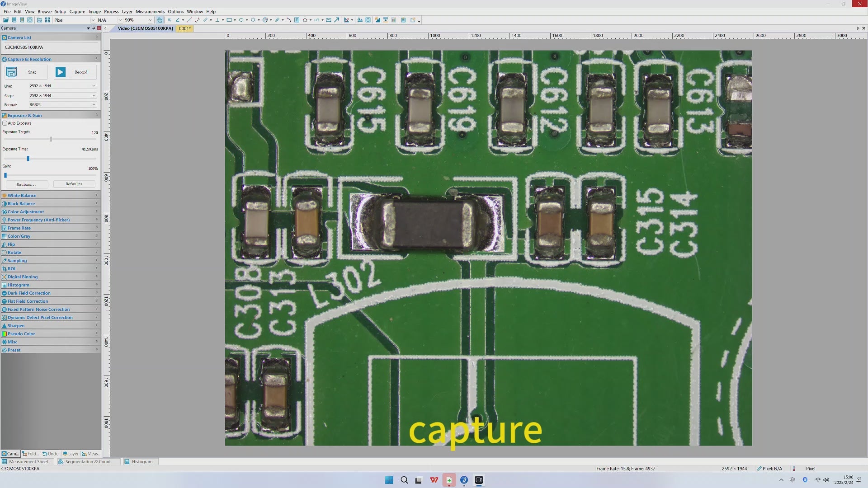868x488 pixels.
Task: Click the Exposure Time slider handle
Action: point(28,159)
